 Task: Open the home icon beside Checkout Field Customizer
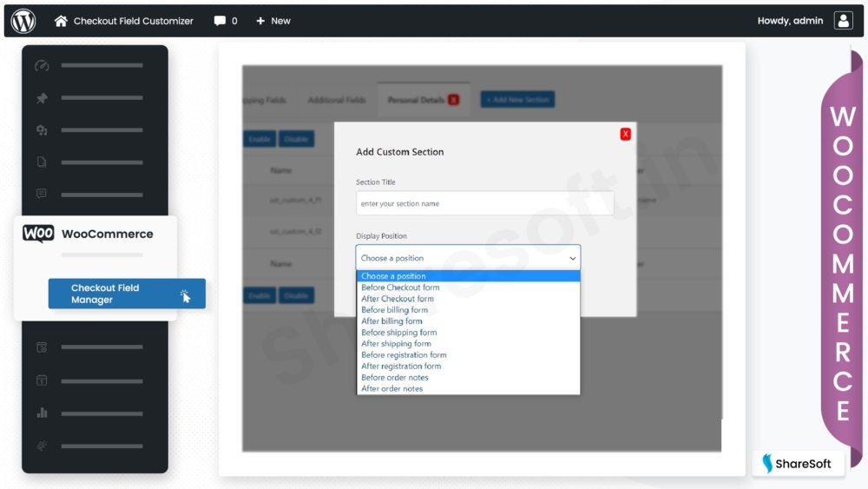61,21
